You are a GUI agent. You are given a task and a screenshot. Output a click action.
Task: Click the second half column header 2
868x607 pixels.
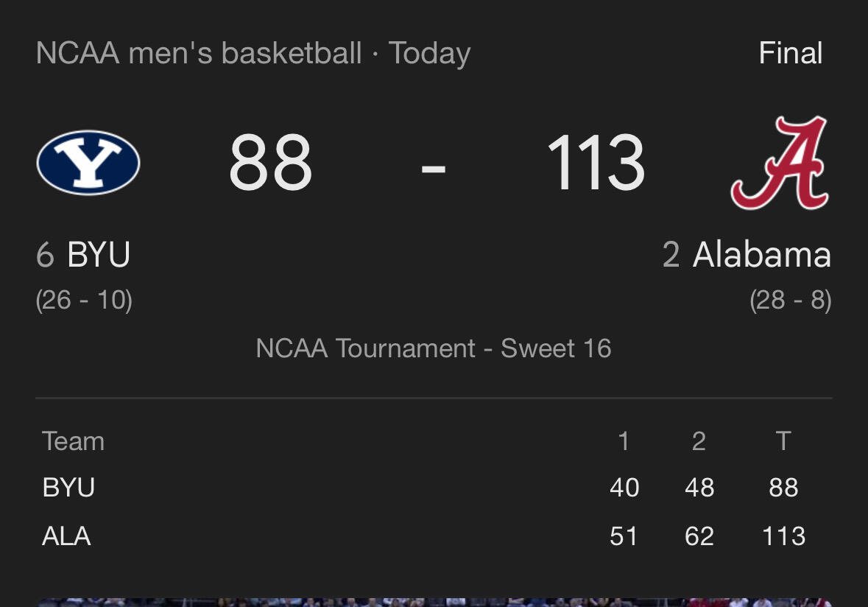click(699, 441)
